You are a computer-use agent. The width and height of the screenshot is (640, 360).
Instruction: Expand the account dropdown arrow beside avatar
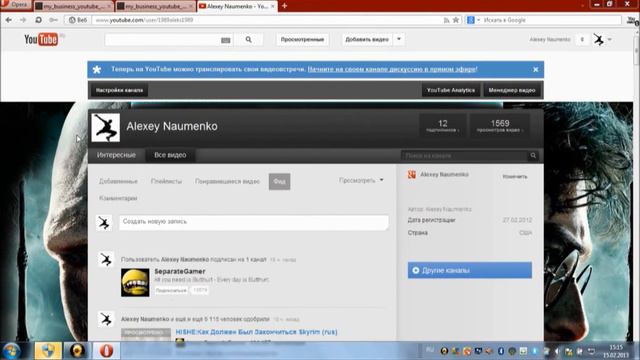tap(609, 40)
